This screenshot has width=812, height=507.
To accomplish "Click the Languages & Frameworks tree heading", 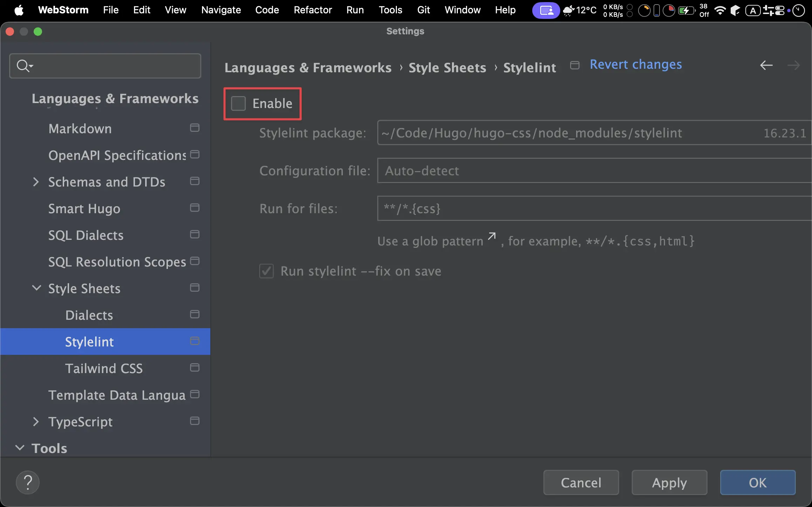I will pos(115,99).
